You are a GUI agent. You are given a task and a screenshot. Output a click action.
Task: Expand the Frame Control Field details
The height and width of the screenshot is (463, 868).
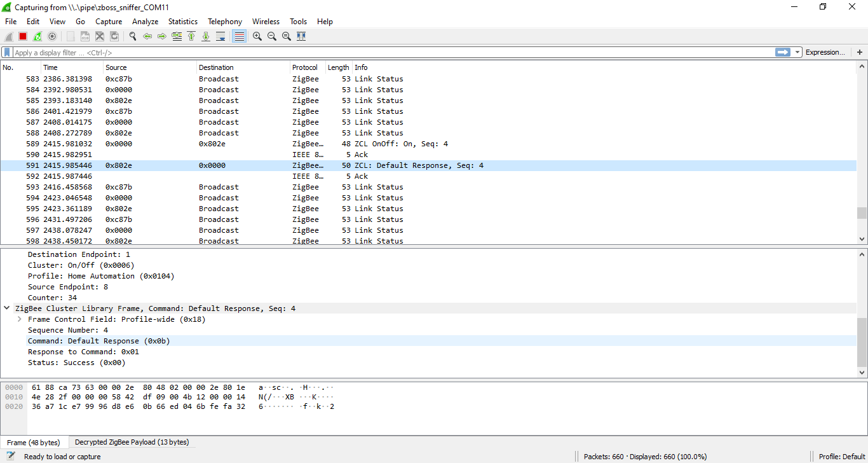(18, 319)
